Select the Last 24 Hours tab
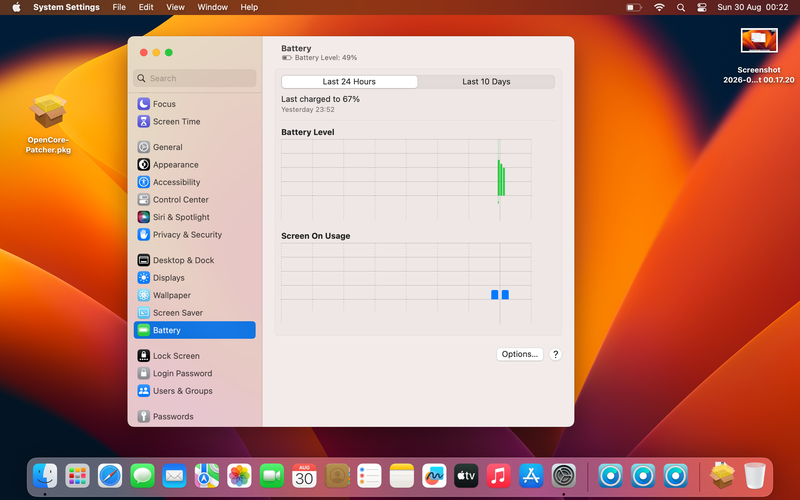800x500 pixels. pos(349,82)
